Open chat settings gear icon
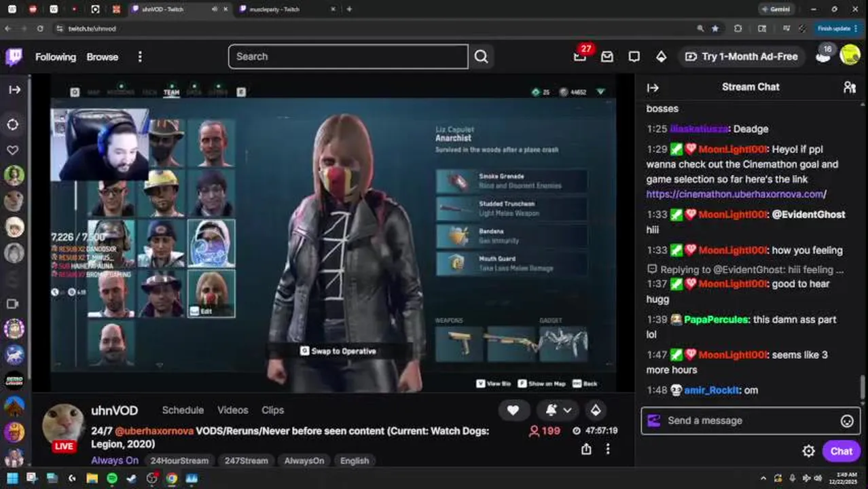This screenshot has width=868, height=489. click(808, 451)
